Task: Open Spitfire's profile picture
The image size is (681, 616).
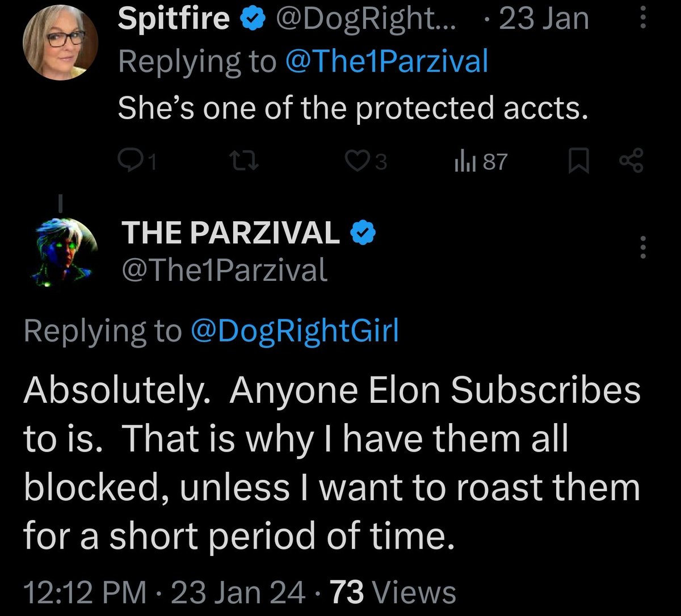Action: [60, 44]
